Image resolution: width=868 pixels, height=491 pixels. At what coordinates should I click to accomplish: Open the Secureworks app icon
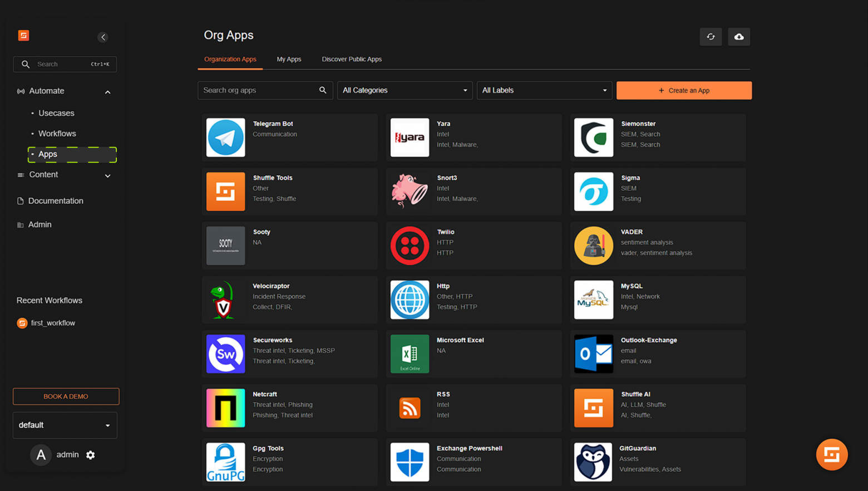click(x=225, y=353)
